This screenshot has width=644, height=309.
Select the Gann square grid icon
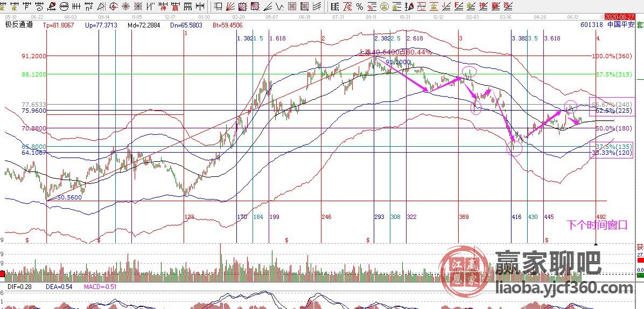click(x=138, y=6)
